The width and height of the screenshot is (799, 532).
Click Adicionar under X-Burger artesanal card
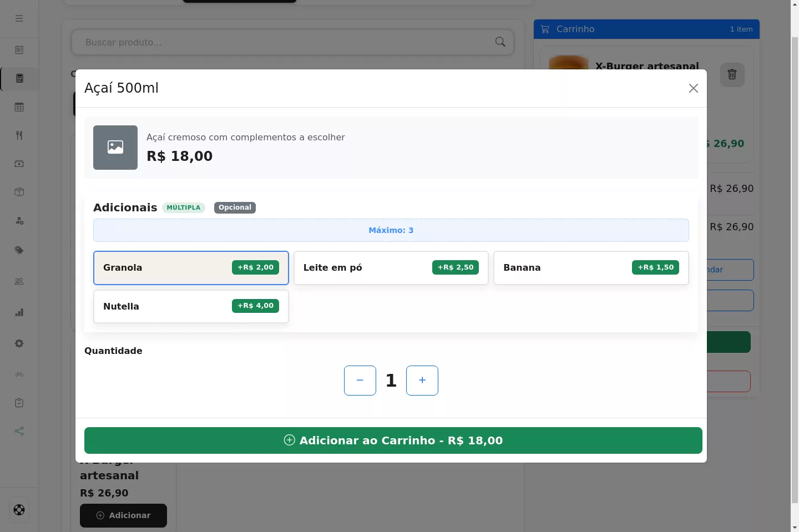point(123,515)
